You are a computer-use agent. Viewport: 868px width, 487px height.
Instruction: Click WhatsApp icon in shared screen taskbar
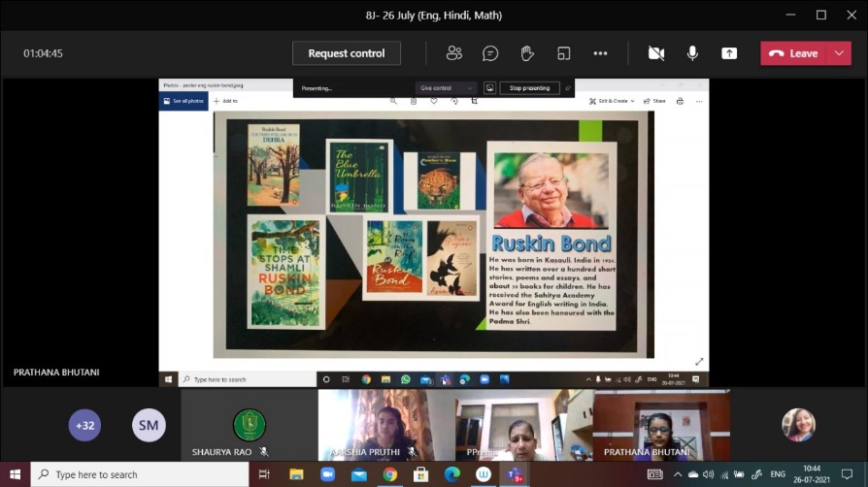tap(406, 379)
